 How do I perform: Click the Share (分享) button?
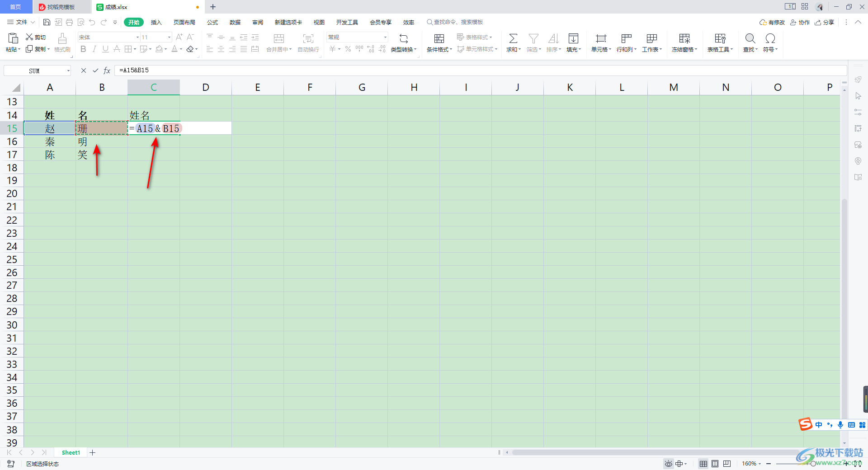pyautogui.click(x=825, y=22)
